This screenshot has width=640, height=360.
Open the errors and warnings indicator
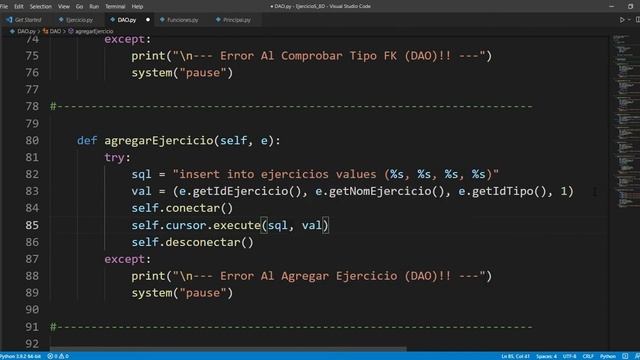(58, 356)
